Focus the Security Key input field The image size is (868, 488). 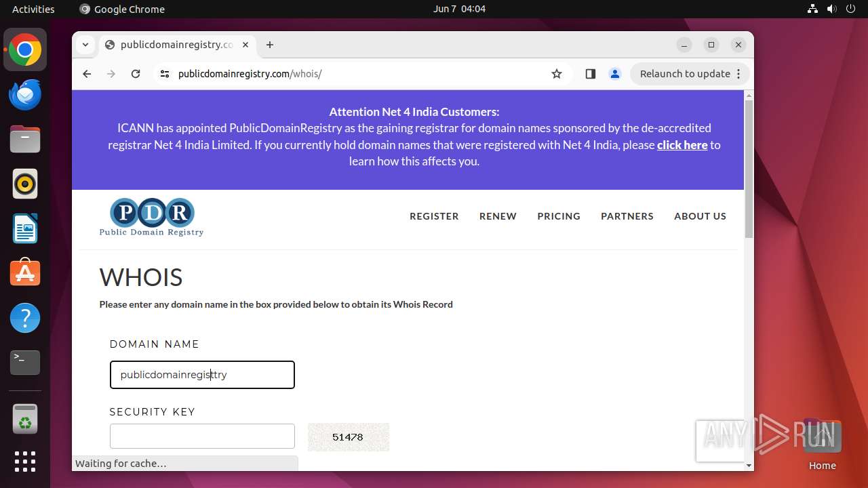[202, 436]
